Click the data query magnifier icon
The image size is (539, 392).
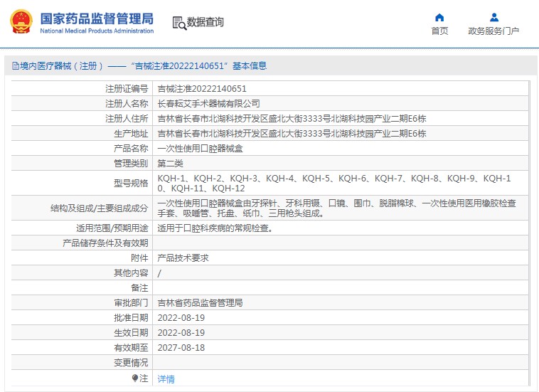coord(179,23)
